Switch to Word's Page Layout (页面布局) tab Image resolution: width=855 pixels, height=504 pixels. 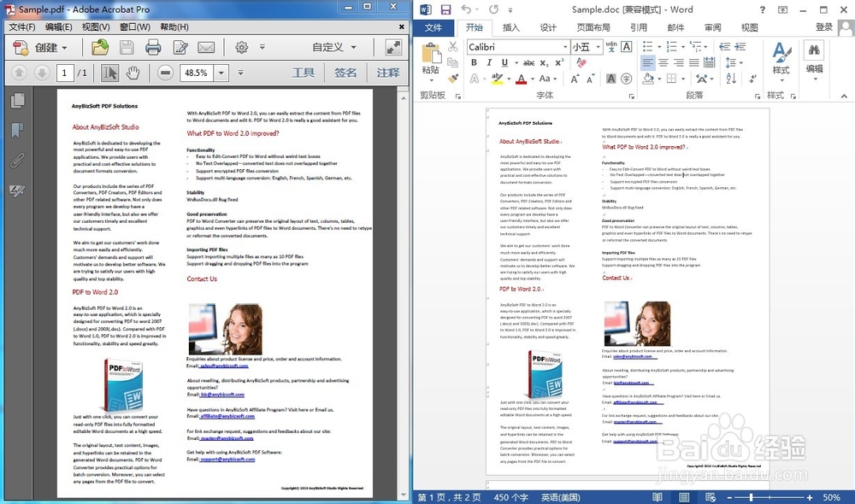pyautogui.click(x=593, y=27)
